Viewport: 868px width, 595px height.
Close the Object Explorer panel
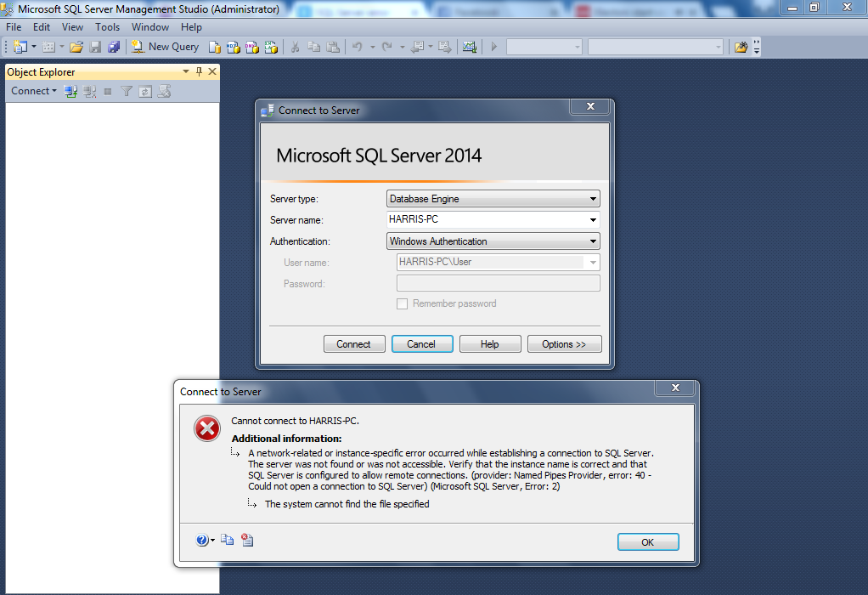click(212, 71)
